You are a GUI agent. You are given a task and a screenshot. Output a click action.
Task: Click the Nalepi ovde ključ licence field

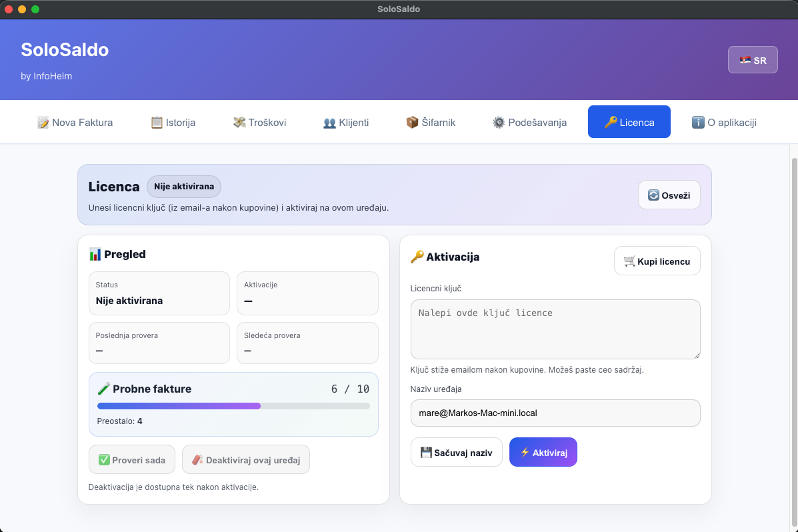click(555, 329)
